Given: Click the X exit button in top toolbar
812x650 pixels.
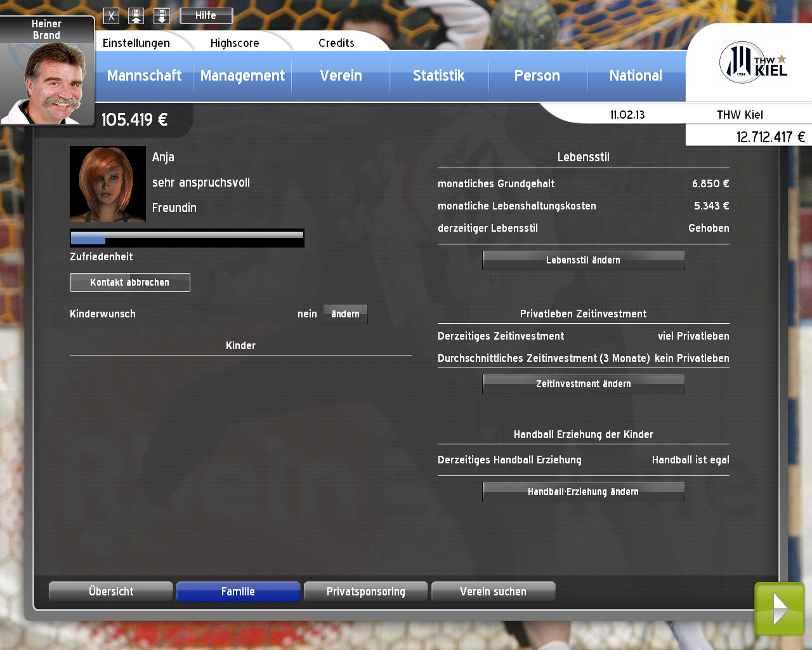Looking at the screenshot, I should click(x=111, y=16).
